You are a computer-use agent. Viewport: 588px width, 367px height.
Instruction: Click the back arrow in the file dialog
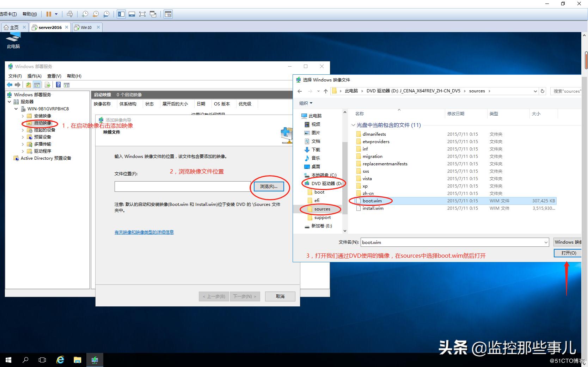point(299,91)
